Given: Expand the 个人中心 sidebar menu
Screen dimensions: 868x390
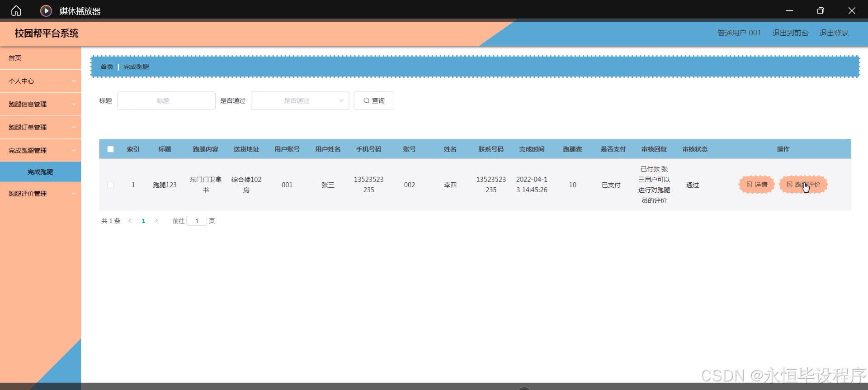Looking at the screenshot, I should (x=41, y=81).
